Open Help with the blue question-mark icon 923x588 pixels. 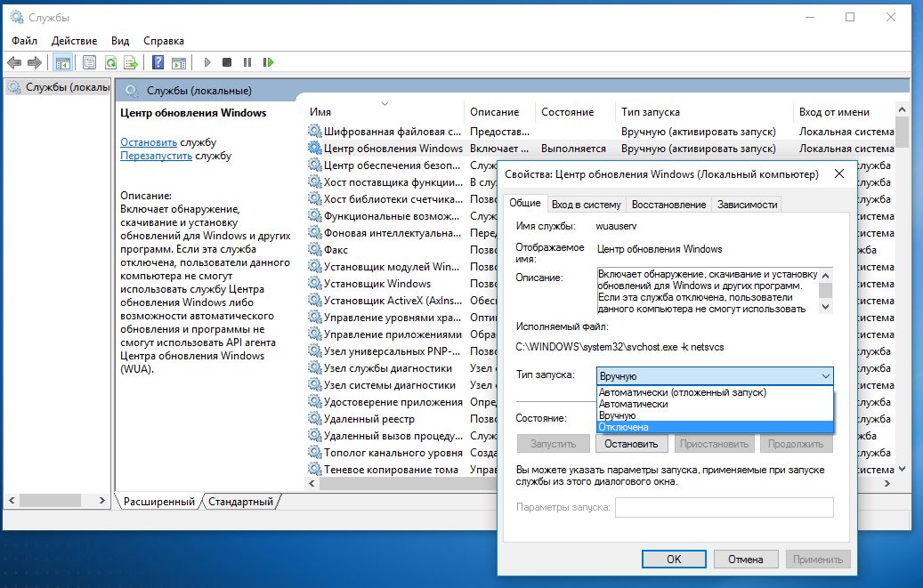(158, 62)
